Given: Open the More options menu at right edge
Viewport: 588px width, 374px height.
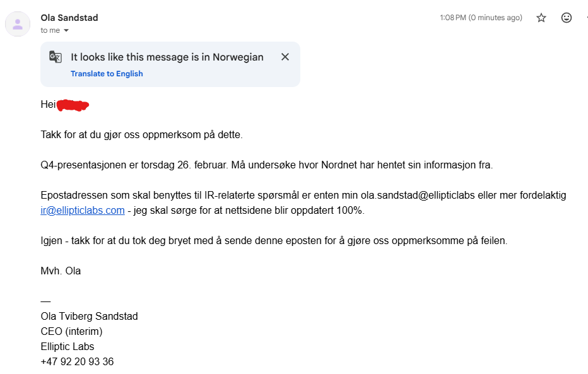Looking at the screenshot, I should pos(585,18).
